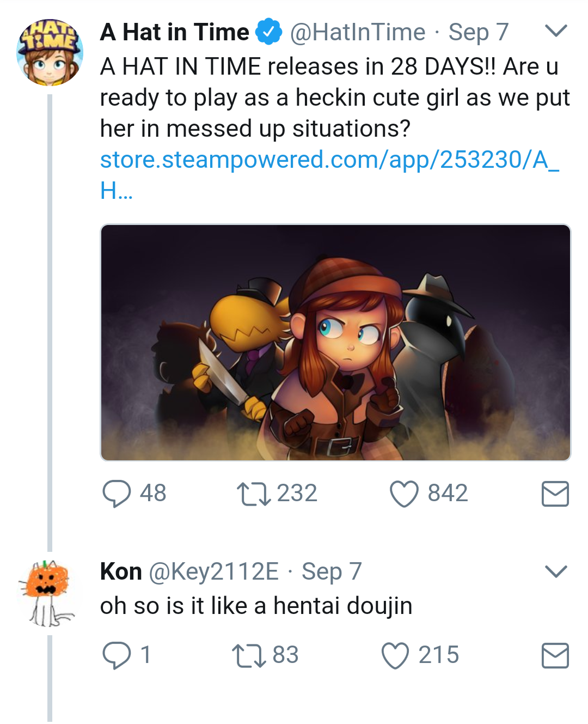Open the @HatInTime handle
Viewport: 588px width, 724px height.
click(358, 32)
